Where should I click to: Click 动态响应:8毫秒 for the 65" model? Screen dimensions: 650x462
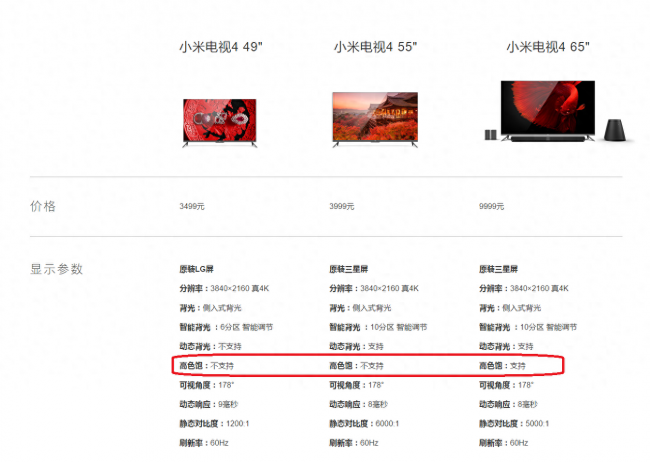pyautogui.click(x=508, y=404)
